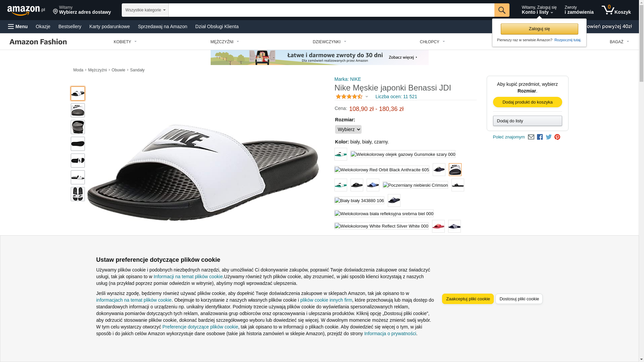Open the hamburger Menu icon
The width and height of the screenshot is (644, 362).
pos(11,26)
